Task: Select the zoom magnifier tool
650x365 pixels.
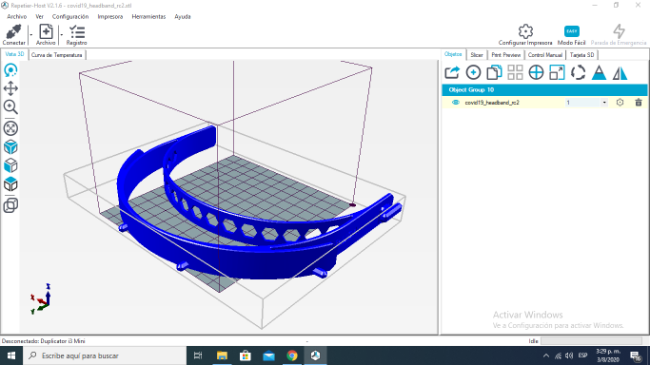Action: point(10,107)
